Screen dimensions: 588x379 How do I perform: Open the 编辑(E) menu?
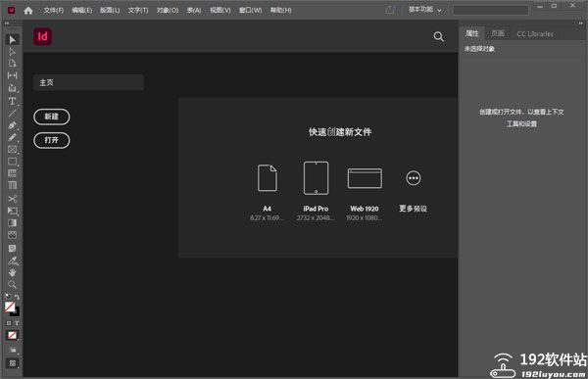click(81, 10)
